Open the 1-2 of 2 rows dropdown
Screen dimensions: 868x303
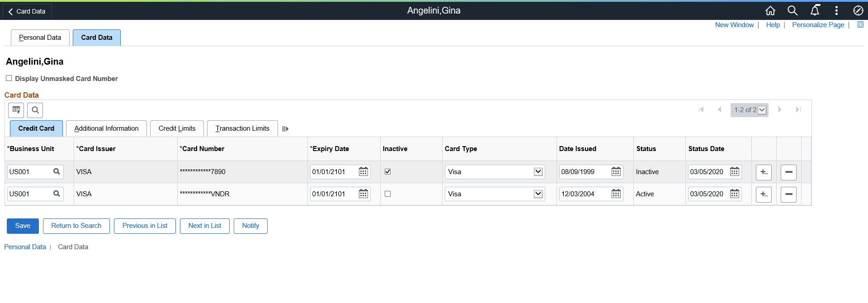pos(750,110)
